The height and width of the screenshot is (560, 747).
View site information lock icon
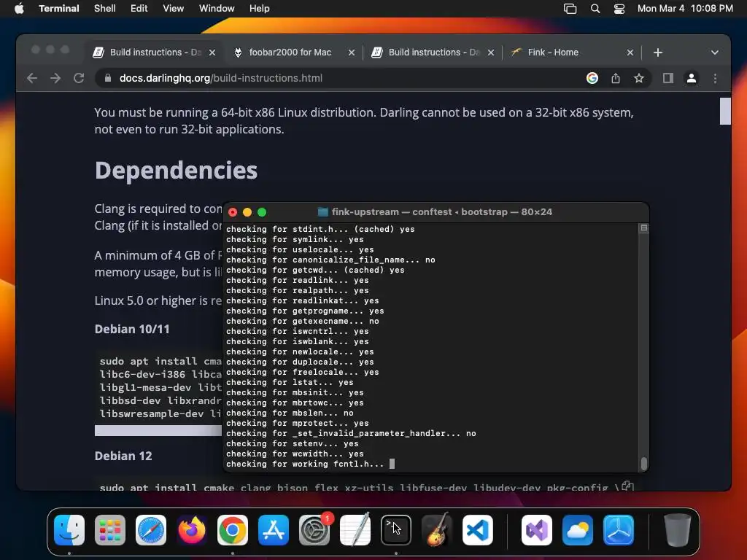[x=108, y=78]
